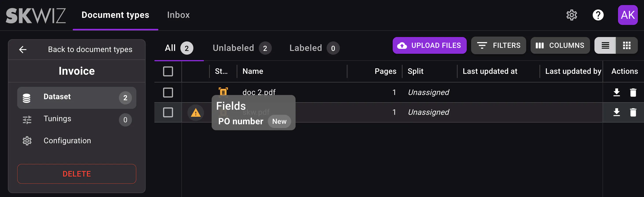Switch to the Inbox tab

(x=178, y=15)
